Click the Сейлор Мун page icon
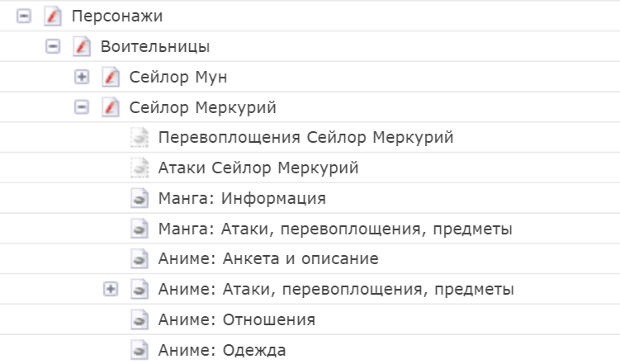 click(111, 77)
